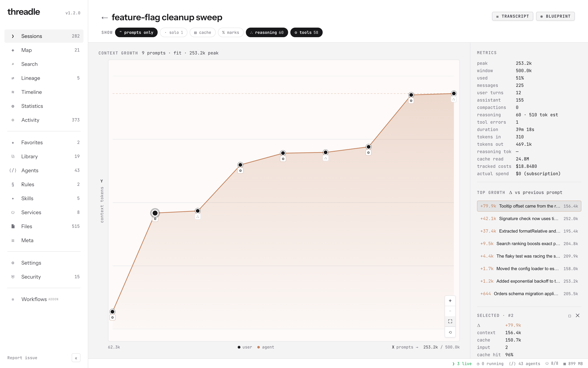Enable the marks filter chip

point(231,32)
